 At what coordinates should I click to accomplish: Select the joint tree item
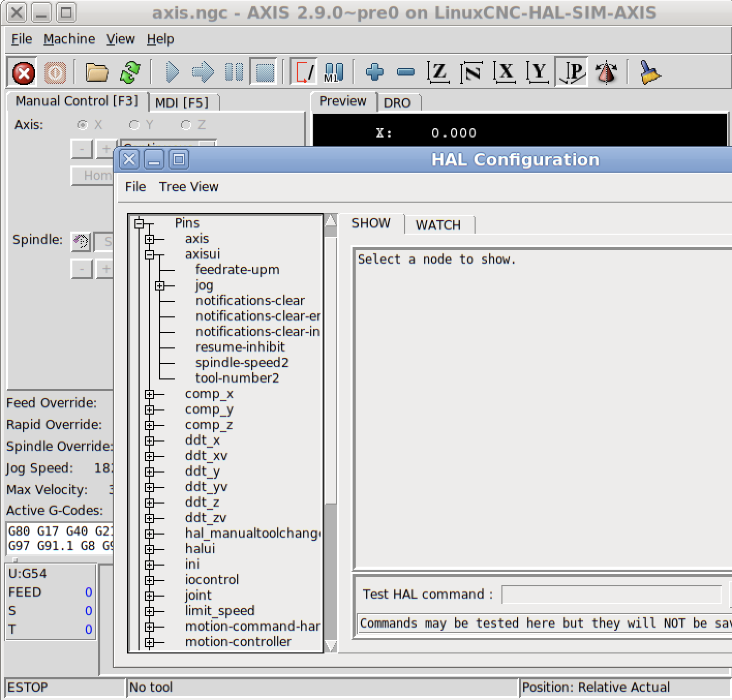[199, 596]
